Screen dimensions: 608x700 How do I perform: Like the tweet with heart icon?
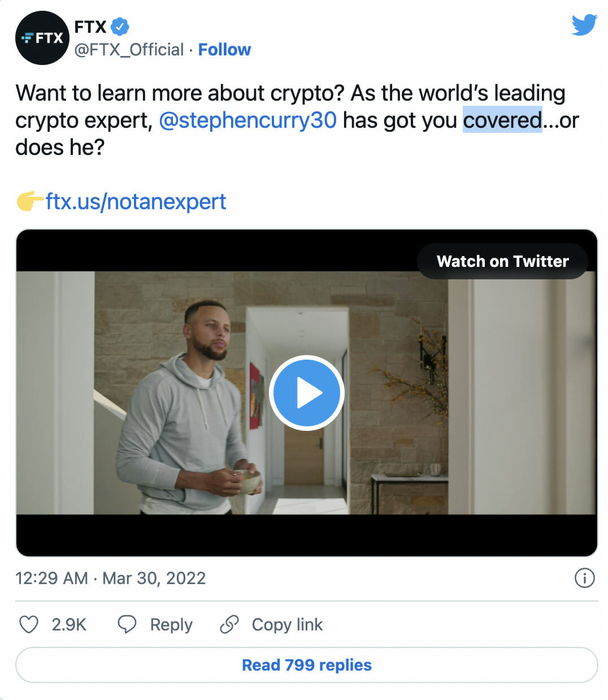coord(29,624)
